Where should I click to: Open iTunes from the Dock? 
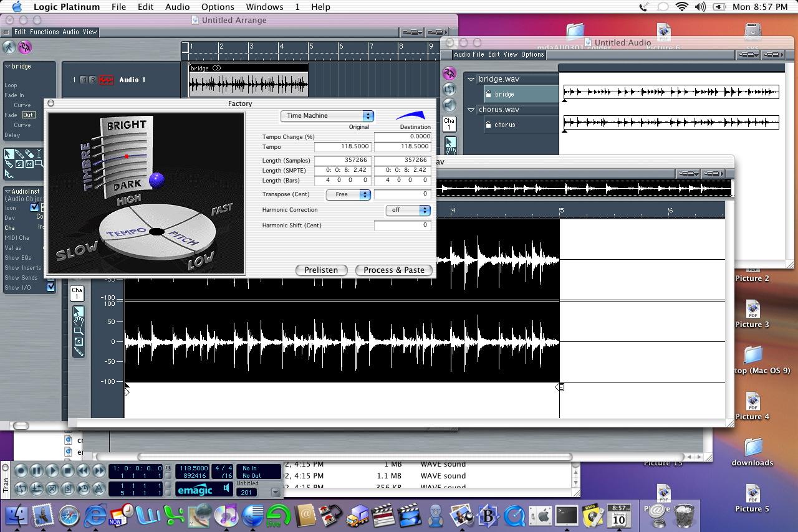[x=226, y=516]
